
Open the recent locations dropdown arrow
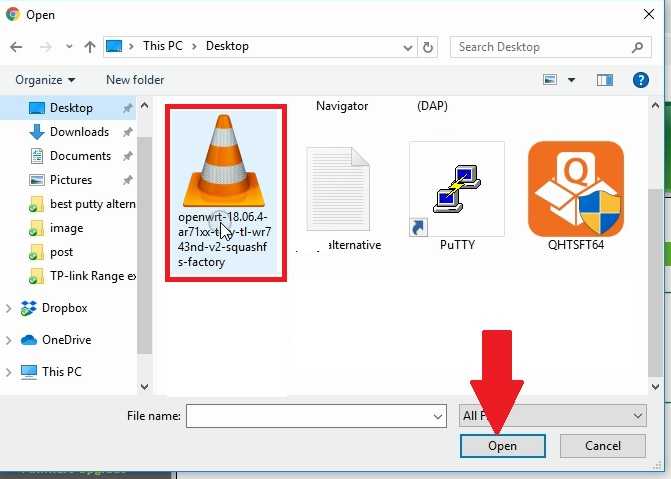point(69,47)
